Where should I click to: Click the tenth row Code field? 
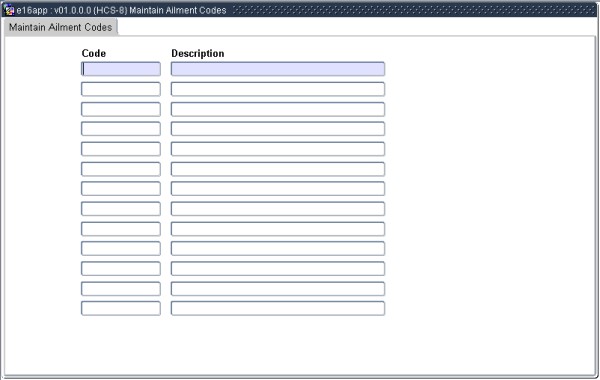121,248
